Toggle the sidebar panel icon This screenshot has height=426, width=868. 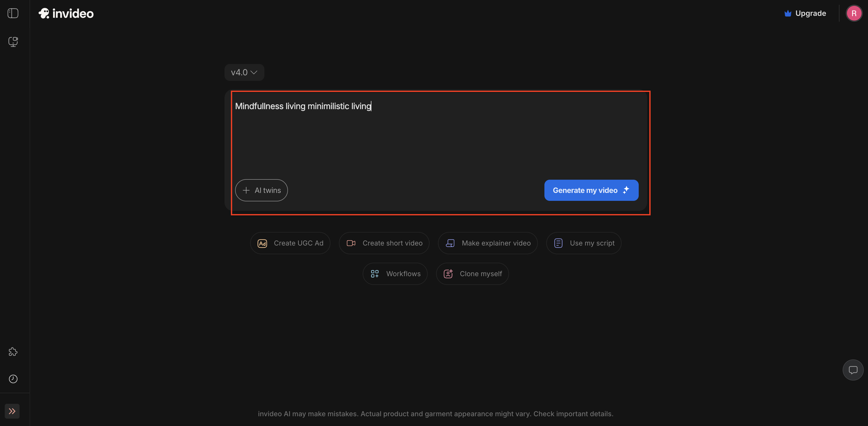(13, 13)
